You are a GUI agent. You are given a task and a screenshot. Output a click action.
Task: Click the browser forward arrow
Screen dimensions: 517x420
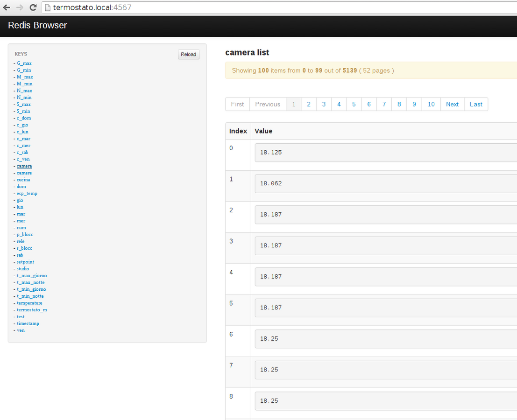point(20,7)
